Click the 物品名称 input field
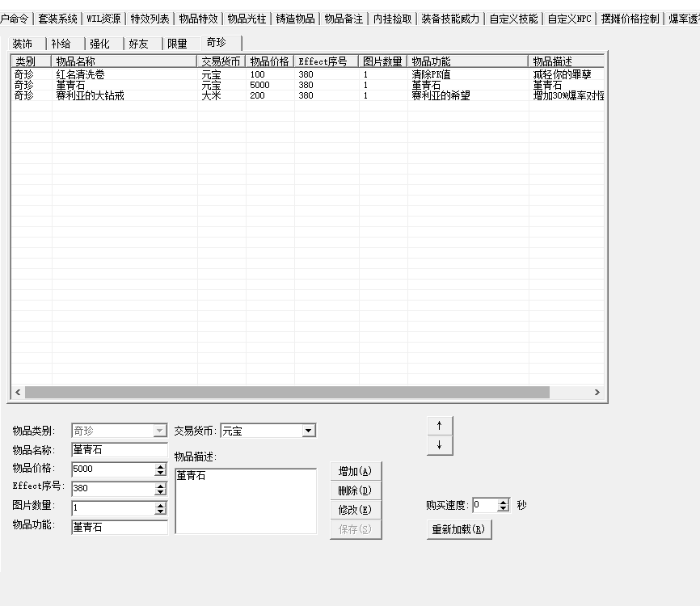Screen dimensions: 700x606 click(x=119, y=450)
